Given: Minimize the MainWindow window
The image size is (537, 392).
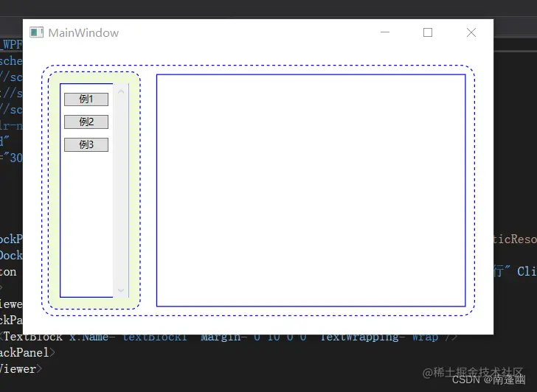Looking at the screenshot, I should click(385, 32).
